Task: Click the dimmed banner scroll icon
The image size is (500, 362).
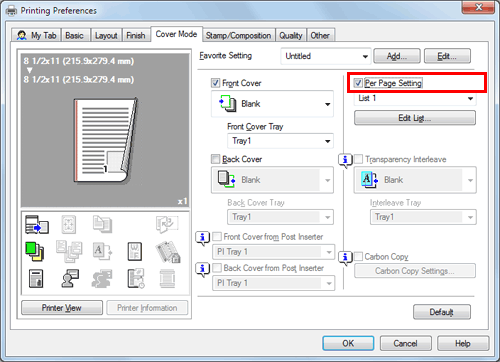Action: (167, 279)
